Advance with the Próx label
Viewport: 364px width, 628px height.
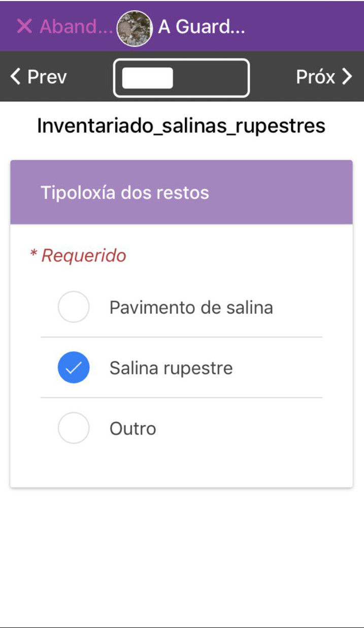(x=315, y=77)
